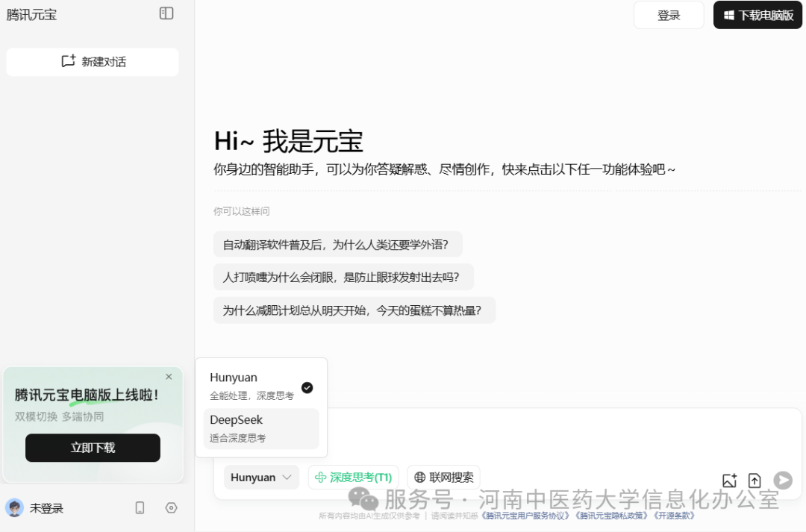The image size is (806, 532).
Task: Open the Hunyuan model dropdown
Action: pos(261,477)
